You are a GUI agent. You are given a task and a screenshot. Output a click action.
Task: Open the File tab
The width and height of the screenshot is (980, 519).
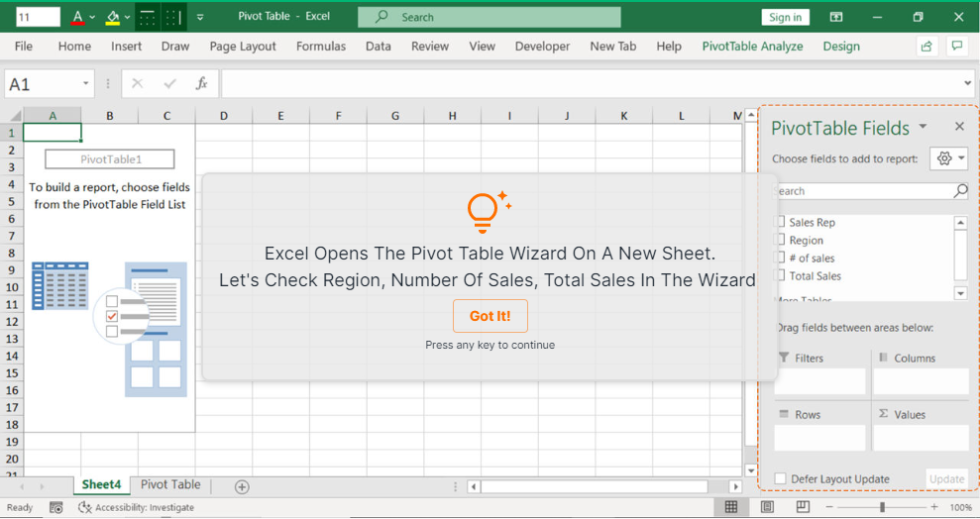[24, 47]
